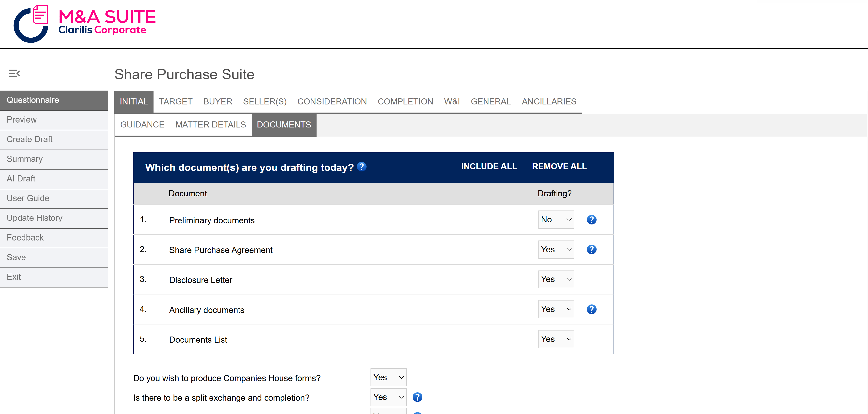Open help for Ancillary documents row
Screen dimensions: 868x414
pos(591,309)
